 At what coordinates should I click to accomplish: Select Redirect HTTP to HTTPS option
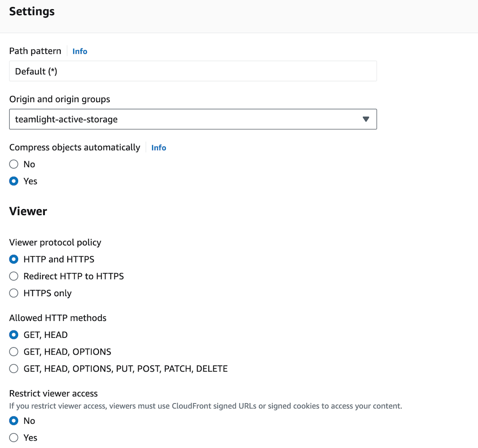point(14,276)
